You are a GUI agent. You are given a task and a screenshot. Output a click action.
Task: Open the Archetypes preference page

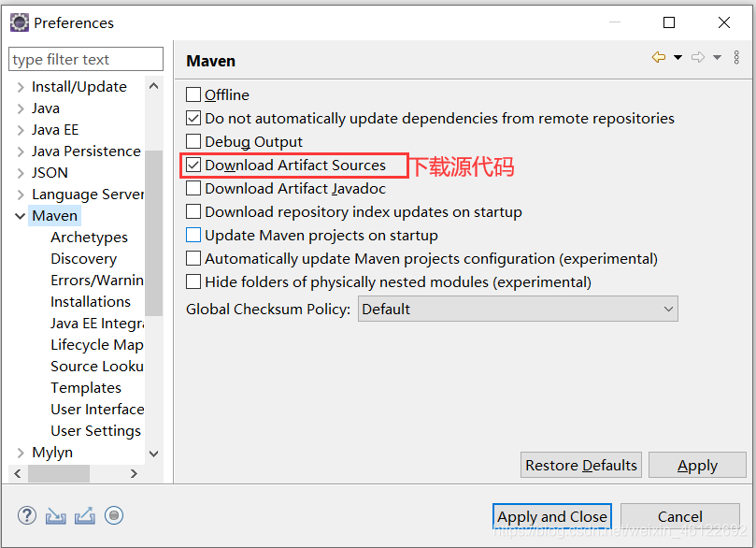(89, 238)
